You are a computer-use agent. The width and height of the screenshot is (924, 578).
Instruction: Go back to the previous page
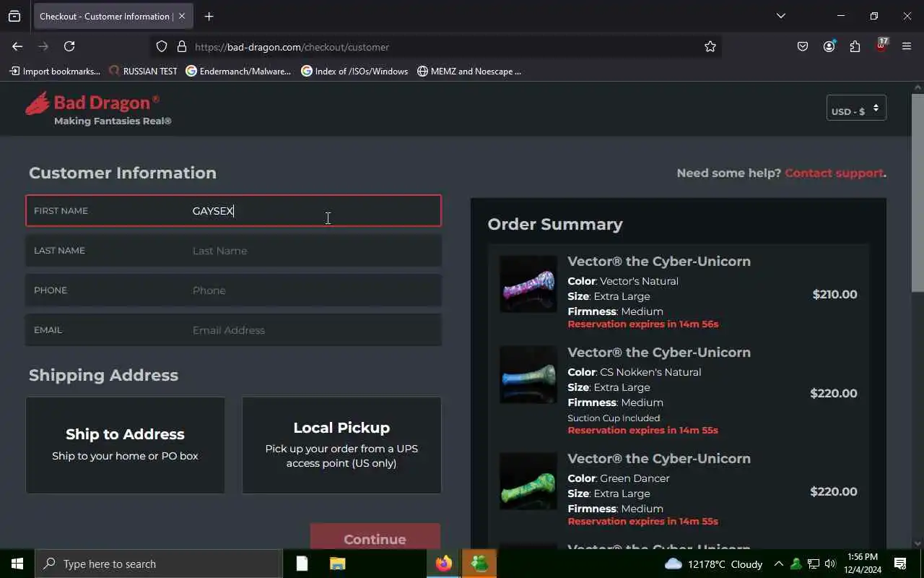pyautogui.click(x=17, y=46)
